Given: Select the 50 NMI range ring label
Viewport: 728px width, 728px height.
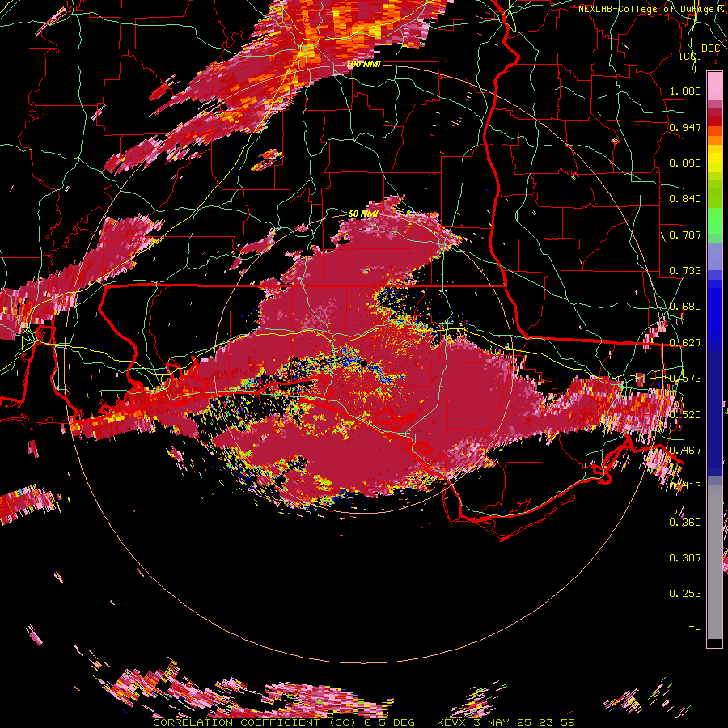Looking at the screenshot, I should coord(363,214).
